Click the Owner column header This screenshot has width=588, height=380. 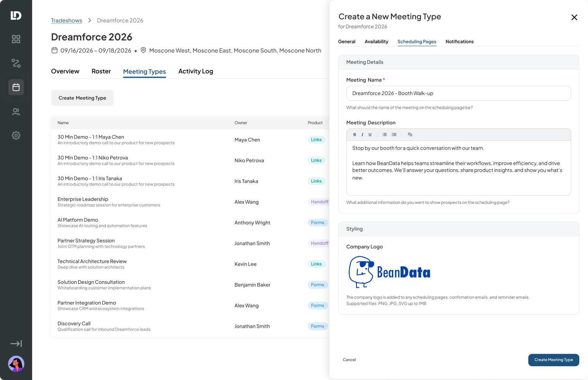point(241,123)
